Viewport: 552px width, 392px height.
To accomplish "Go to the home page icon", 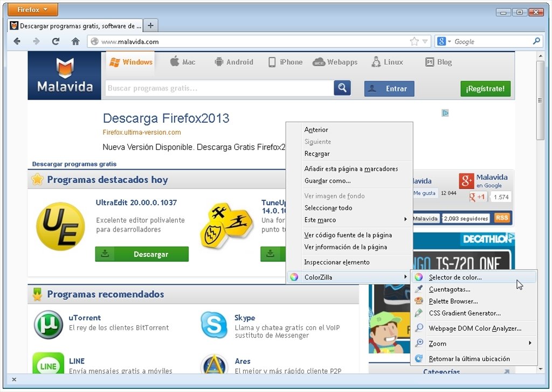I will click(75, 41).
